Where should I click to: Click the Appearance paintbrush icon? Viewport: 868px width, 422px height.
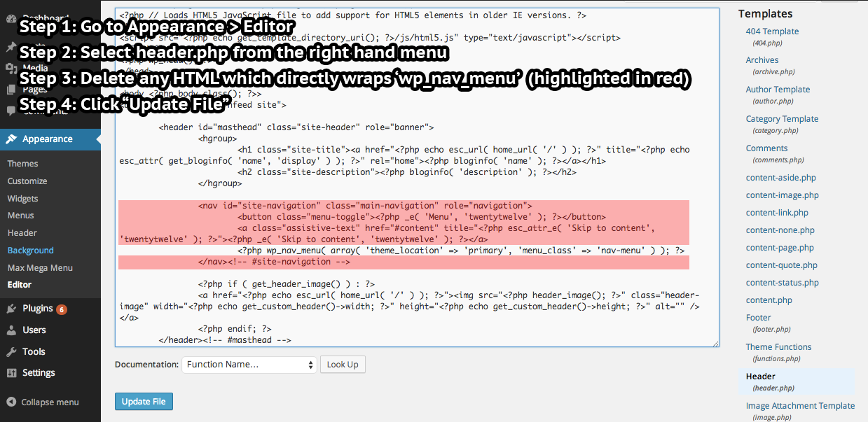[11, 139]
